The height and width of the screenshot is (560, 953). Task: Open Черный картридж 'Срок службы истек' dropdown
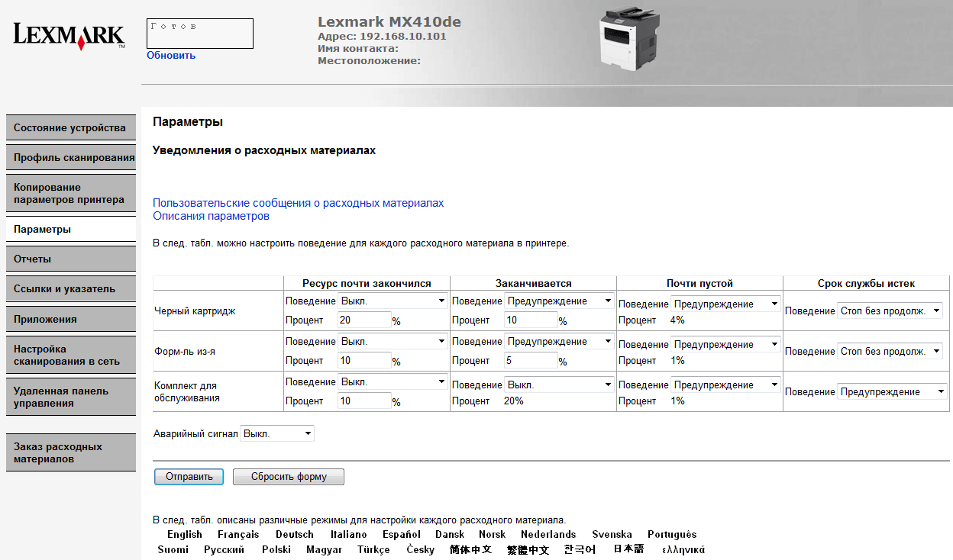(x=890, y=311)
